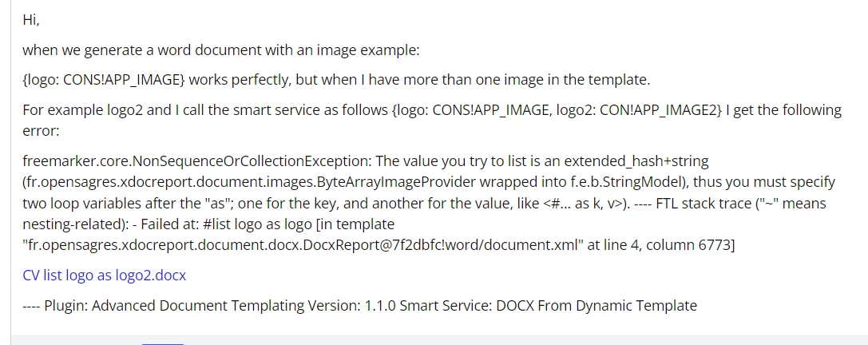Click 'Smart Service: DOCX From Dynamic Template' text
The height and width of the screenshot is (345, 868).
tap(549, 306)
